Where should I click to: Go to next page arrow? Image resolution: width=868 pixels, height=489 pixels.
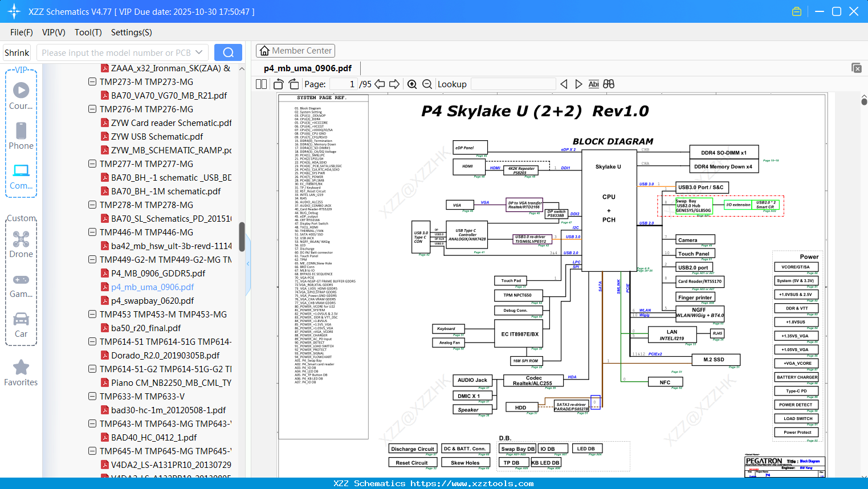[x=394, y=84]
